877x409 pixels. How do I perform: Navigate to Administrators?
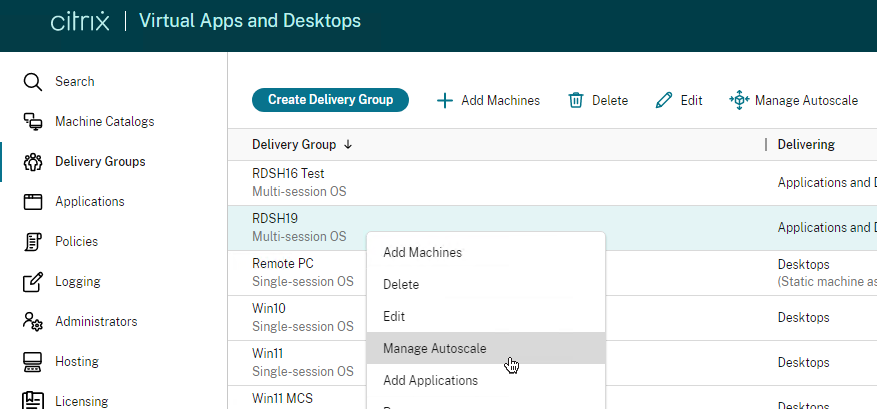[x=96, y=322]
